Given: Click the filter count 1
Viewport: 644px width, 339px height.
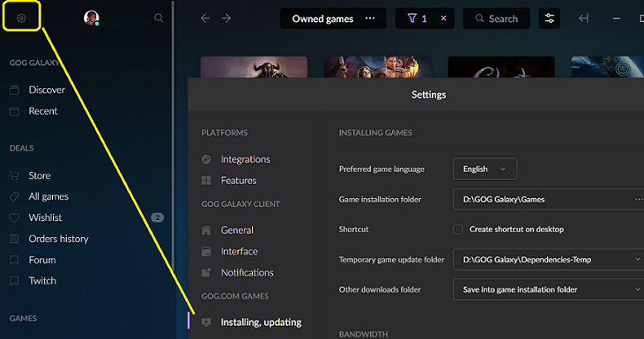Looking at the screenshot, I should coord(424,19).
